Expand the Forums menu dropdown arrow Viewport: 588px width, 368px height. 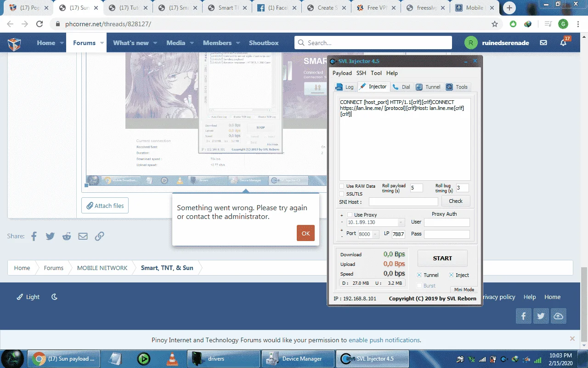[x=102, y=43]
